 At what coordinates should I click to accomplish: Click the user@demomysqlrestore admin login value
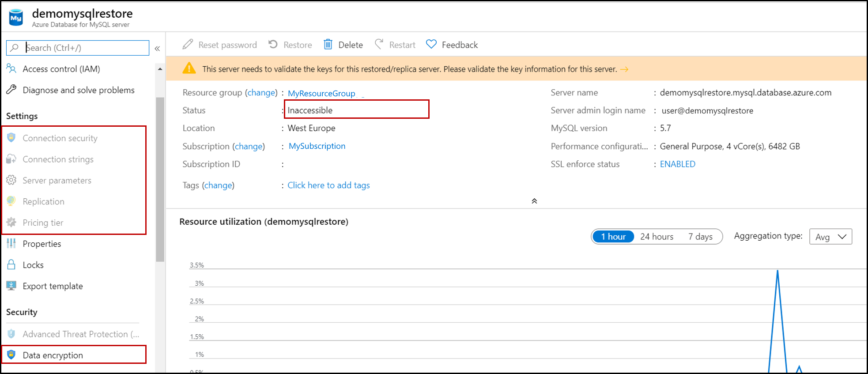[707, 111]
